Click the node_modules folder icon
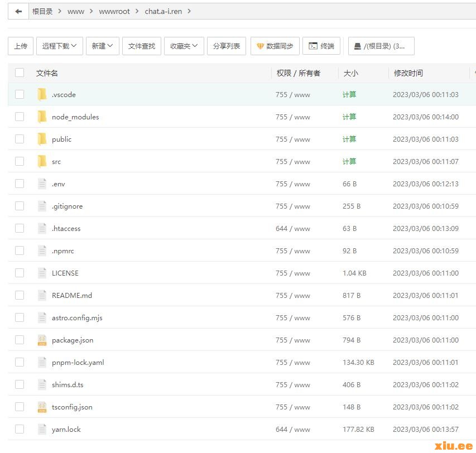476x453 pixels. pos(42,117)
